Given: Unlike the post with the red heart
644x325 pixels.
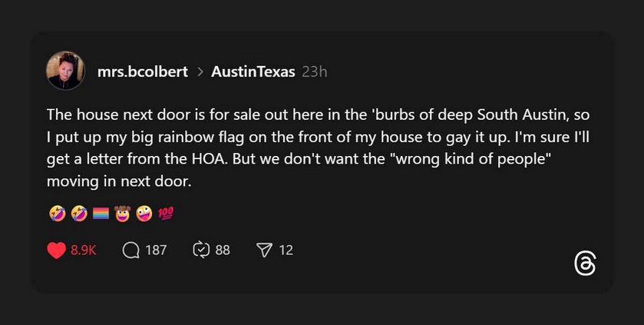Looking at the screenshot, I should click(57, 250).
